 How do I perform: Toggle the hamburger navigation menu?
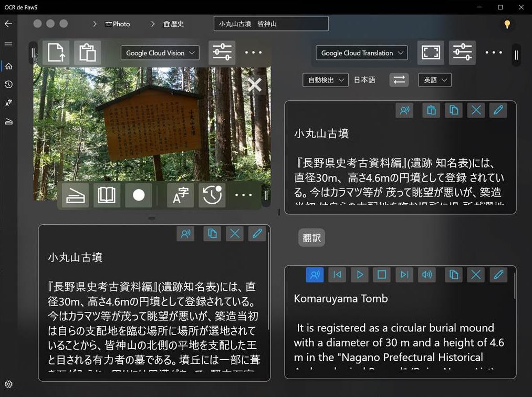tap(8, 44)
